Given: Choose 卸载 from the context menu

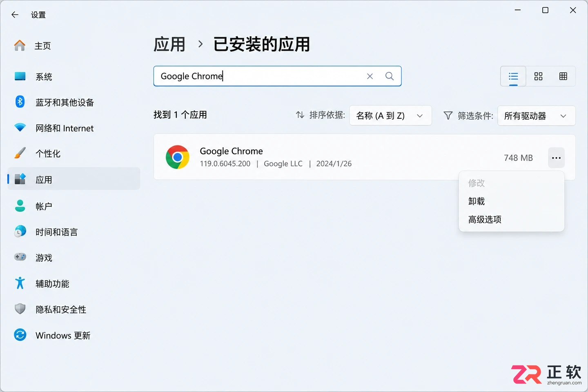Looking at the screenshot, I should [x=511, y=201].
